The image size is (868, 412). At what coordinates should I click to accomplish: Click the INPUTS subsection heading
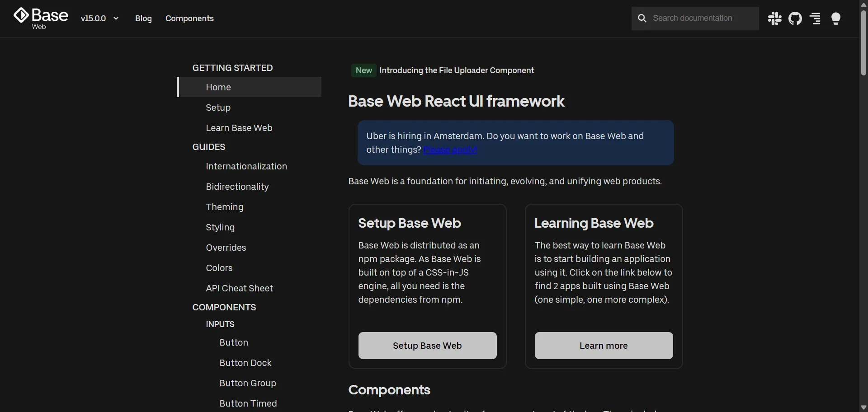220,324
